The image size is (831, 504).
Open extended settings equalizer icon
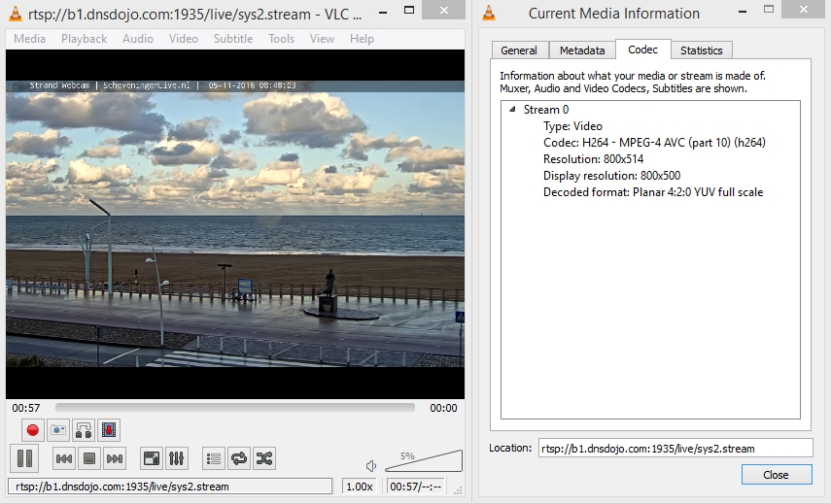(x=177, y=458)
